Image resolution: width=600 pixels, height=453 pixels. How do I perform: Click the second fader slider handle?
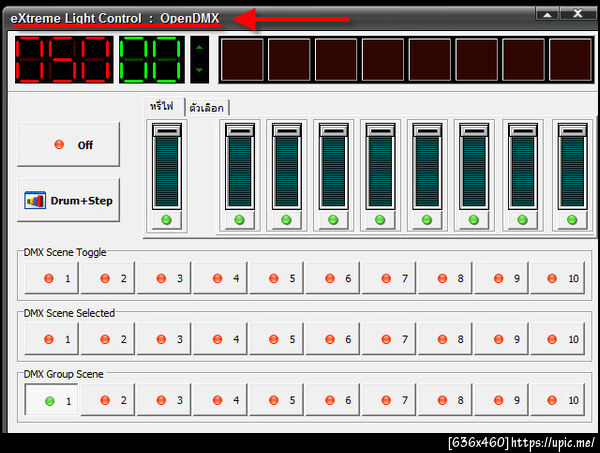point(240,131)
